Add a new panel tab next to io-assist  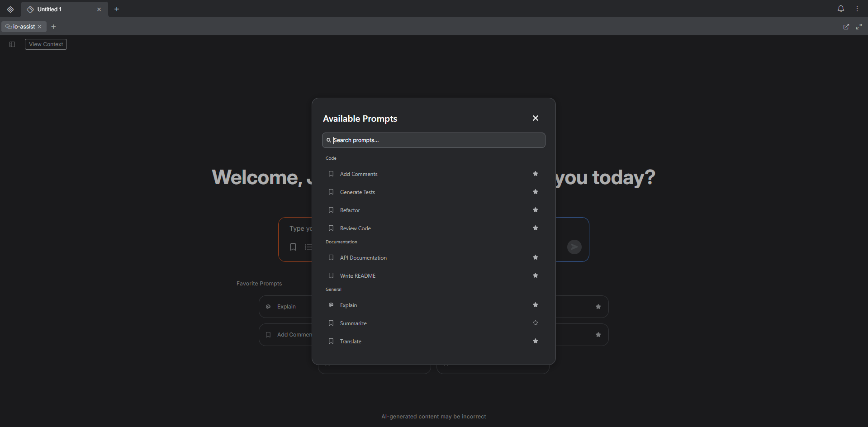point(53,27)
